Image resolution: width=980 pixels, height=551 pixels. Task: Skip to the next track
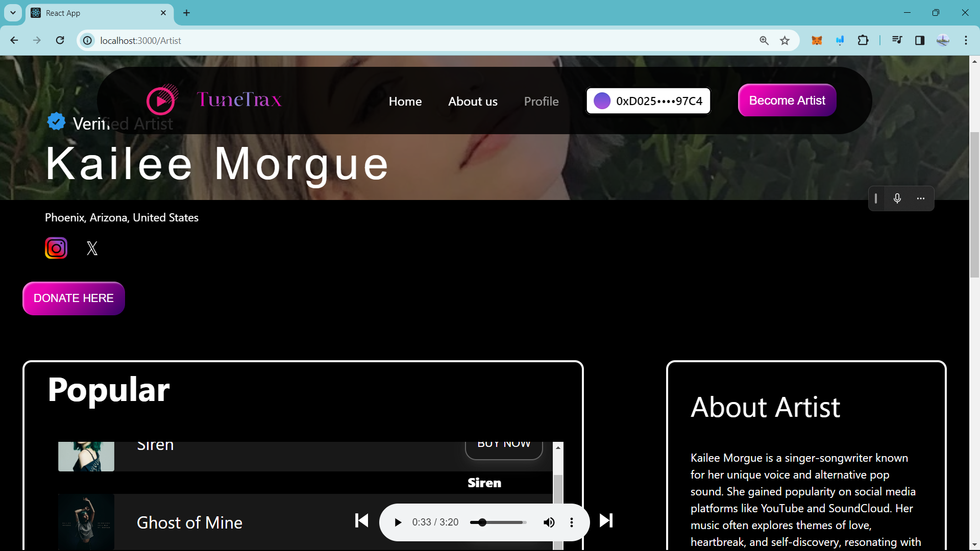[606, 520]
